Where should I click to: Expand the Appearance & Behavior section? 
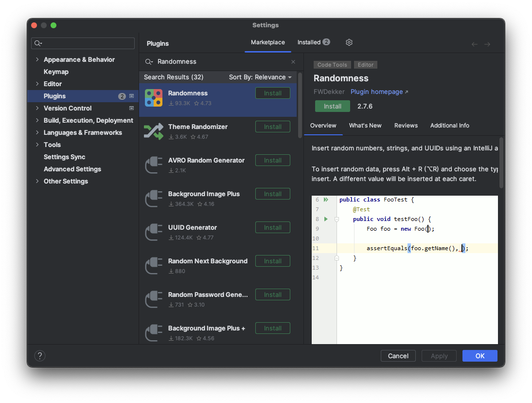point(37,59)
